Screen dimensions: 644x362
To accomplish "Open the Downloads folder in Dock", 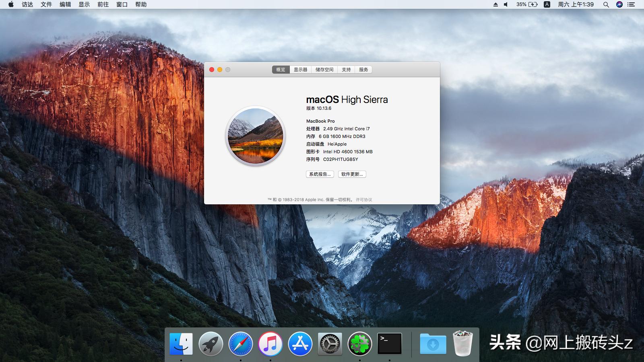I will [433, 344].
